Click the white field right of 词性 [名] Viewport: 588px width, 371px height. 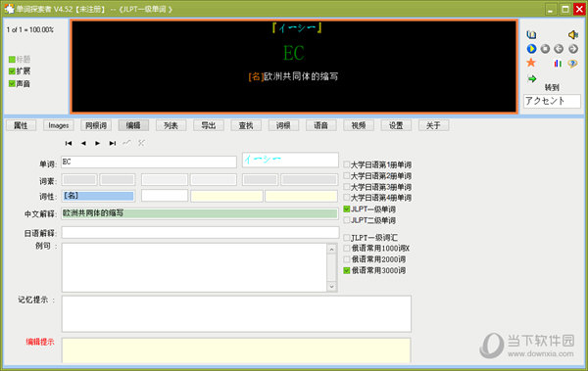165,195
